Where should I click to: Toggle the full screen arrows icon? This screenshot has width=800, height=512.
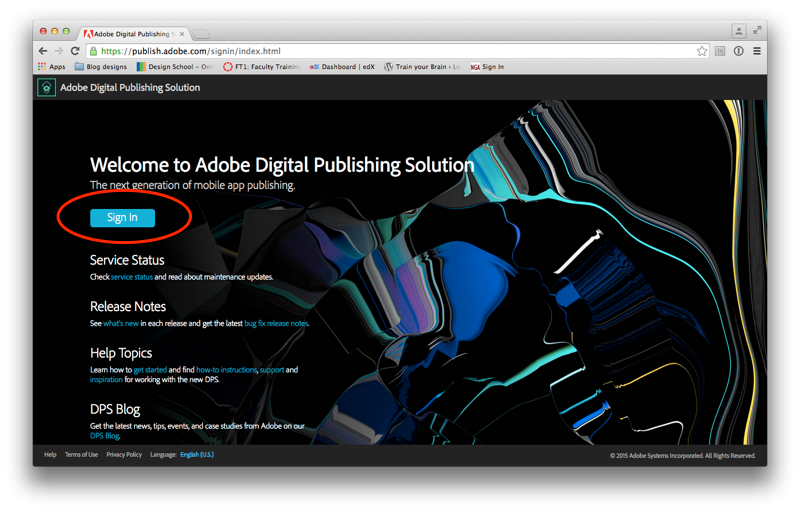[x=757, y=31]
